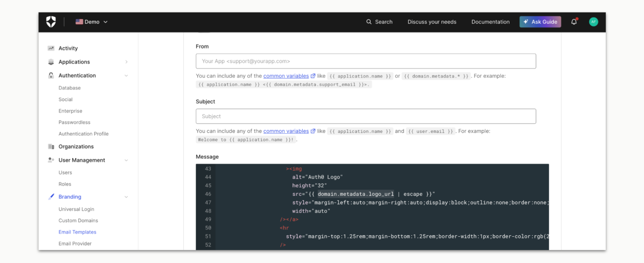Open Authentication Profile item
The height and width of the screenshot is (263, 644).
point(83,134)
